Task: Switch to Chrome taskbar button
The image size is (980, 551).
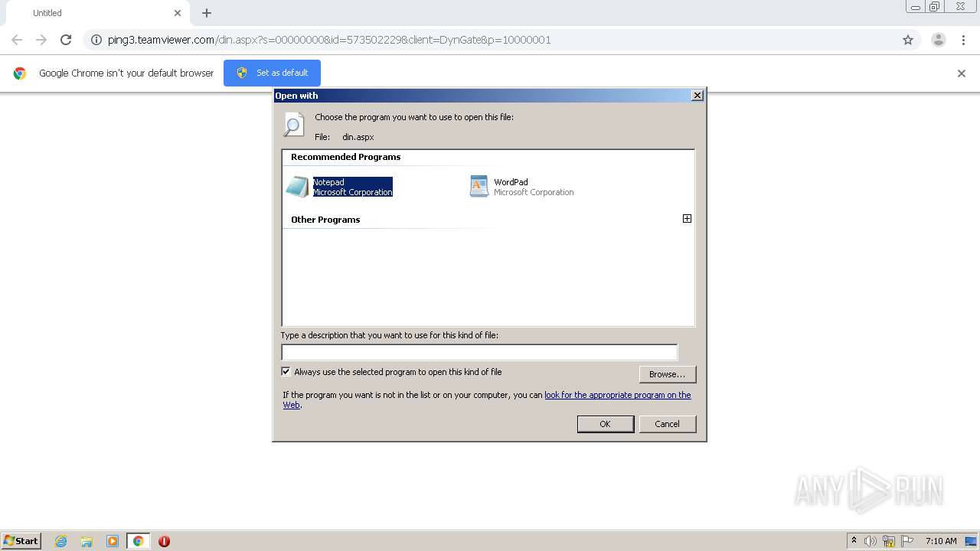Action: (138, 541)
